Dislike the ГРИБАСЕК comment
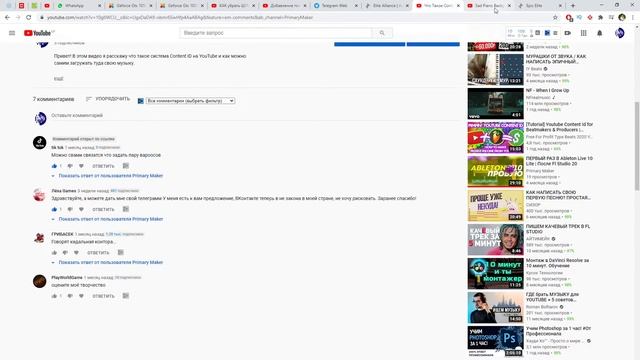Viewport: 640px width, 360px height. tap(65, 253)
